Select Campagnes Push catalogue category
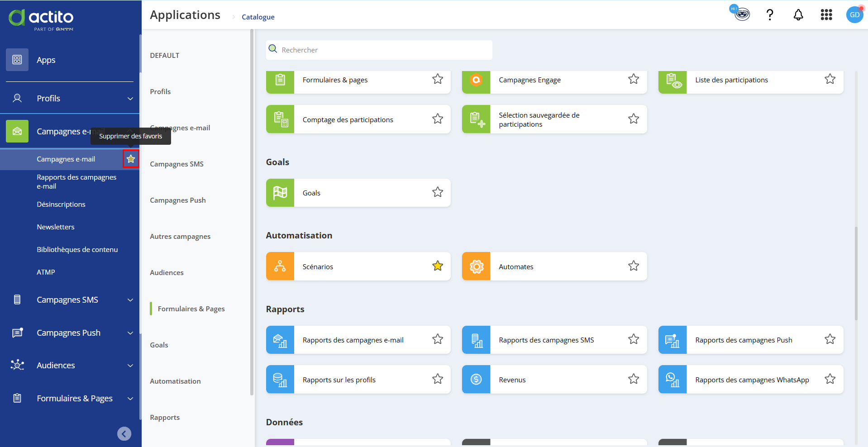 tap(178, 200)
